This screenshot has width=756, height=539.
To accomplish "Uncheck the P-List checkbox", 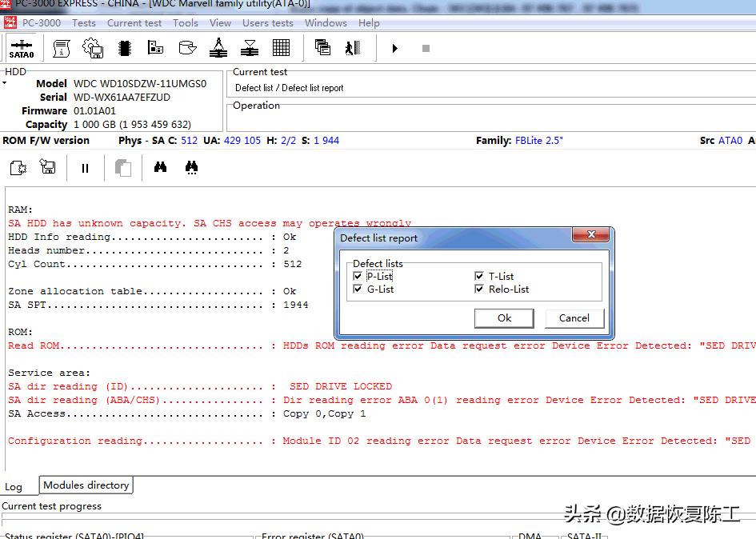I will (358, 277).
